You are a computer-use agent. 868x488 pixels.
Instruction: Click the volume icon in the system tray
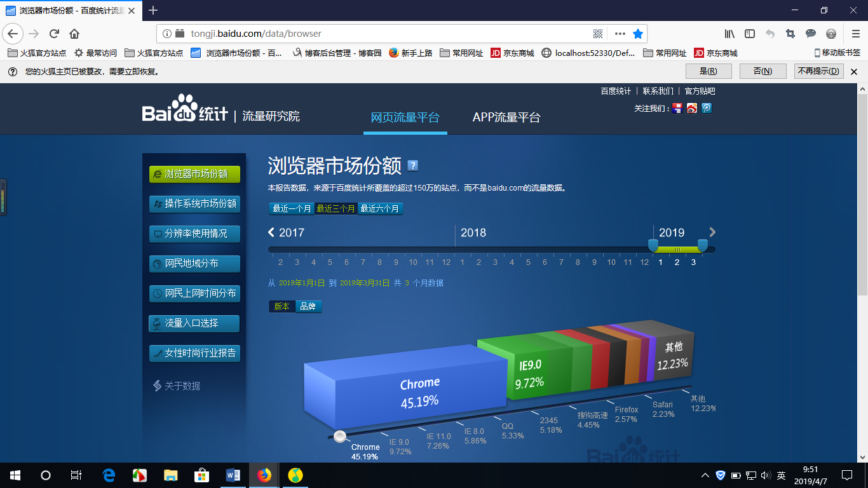coord(766,475)
